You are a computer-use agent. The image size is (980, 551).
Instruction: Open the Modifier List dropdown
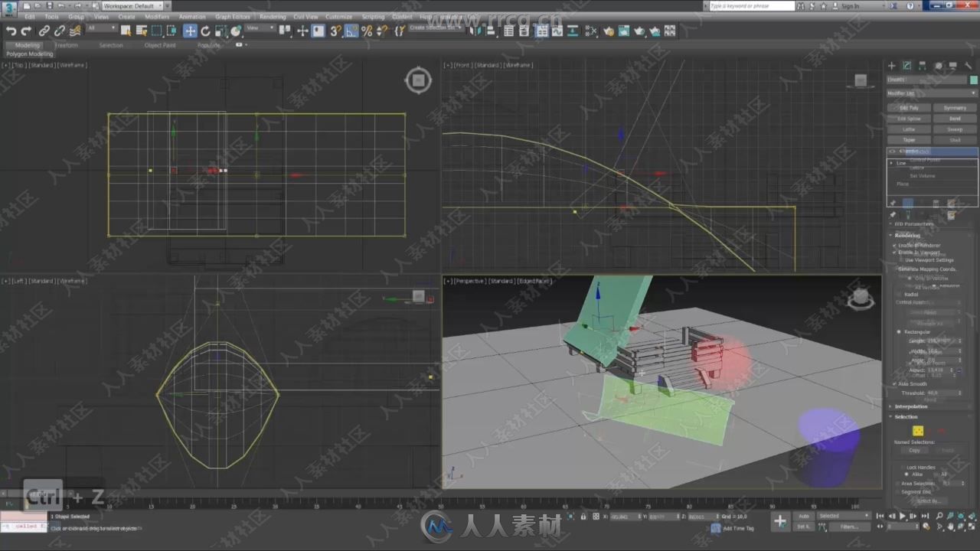pyautogui.click(x=932, y=93)
